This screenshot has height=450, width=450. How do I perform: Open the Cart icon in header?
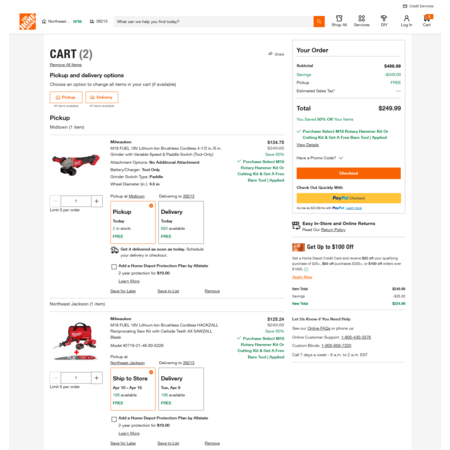(427, 18)
